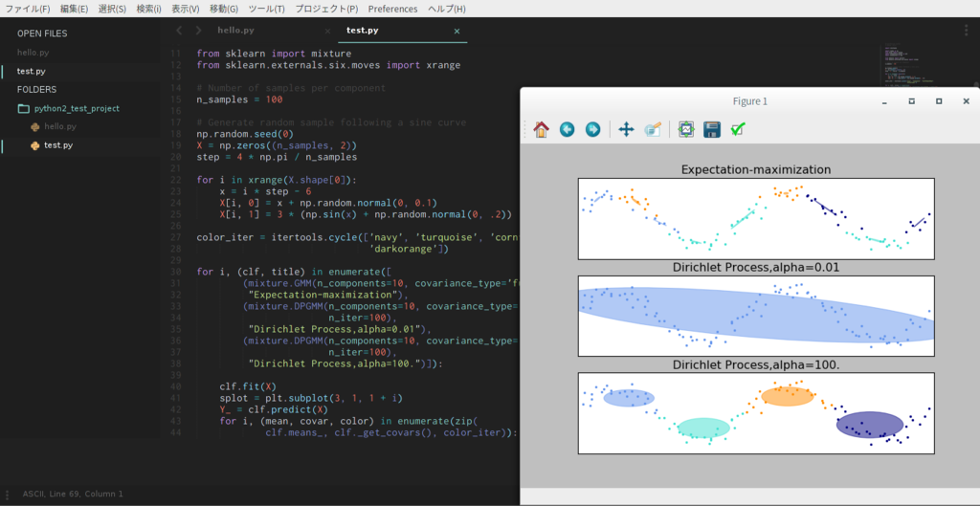Open test.py in the FOLDERS tree

coord(58,145)
